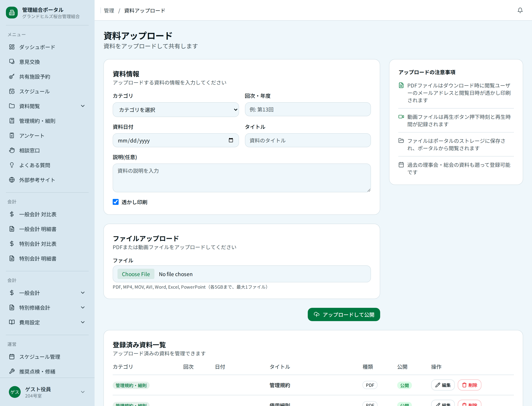
Task: Uncheck the 透かし印刷 checkbox
Action: tap(115, 202)
